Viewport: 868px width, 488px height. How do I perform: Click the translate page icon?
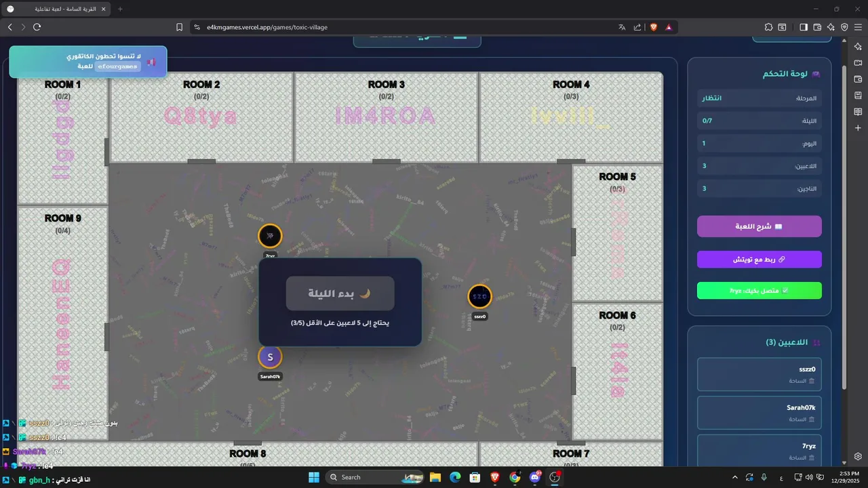[x=622, y=27]
